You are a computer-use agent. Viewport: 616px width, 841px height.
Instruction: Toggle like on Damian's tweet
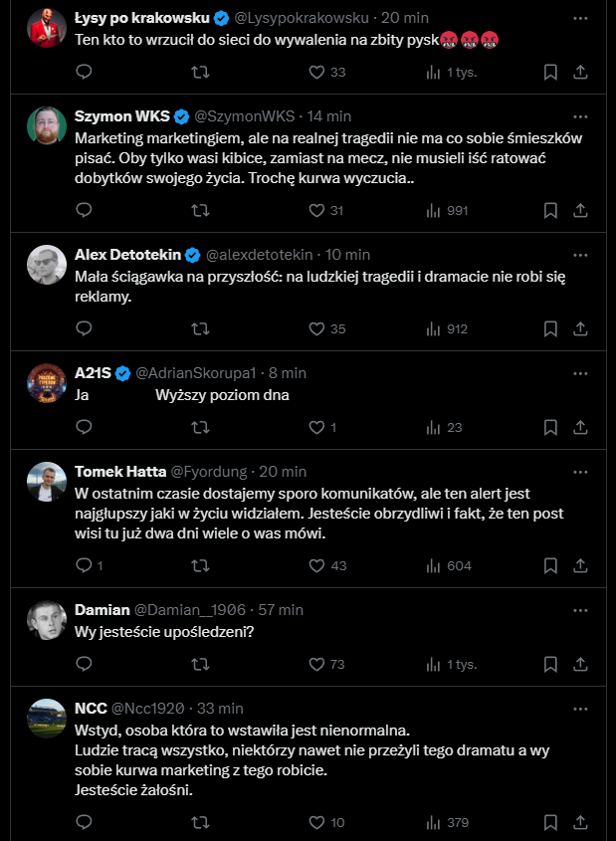[x=326, y=665]
